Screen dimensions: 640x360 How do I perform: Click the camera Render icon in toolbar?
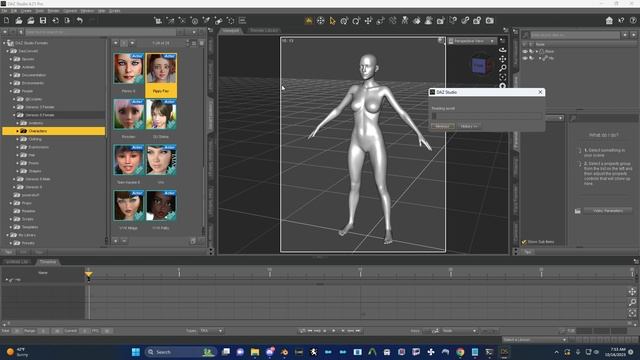[x=489, y=20]
